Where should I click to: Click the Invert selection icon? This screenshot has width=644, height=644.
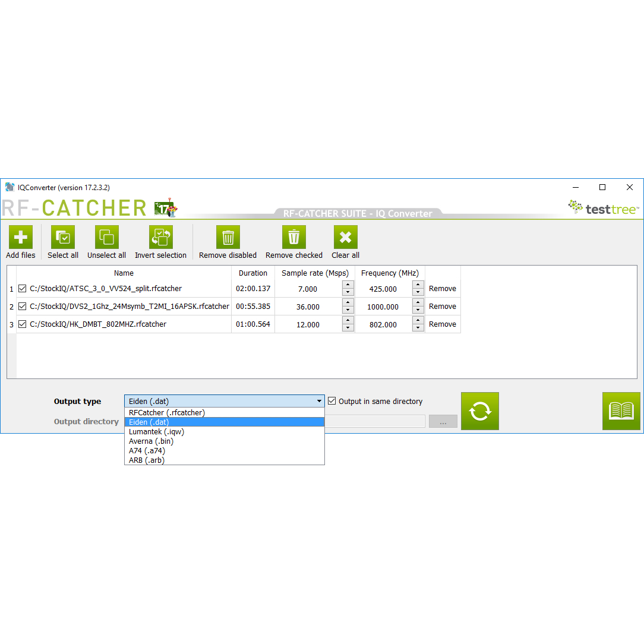pos(160,238)
